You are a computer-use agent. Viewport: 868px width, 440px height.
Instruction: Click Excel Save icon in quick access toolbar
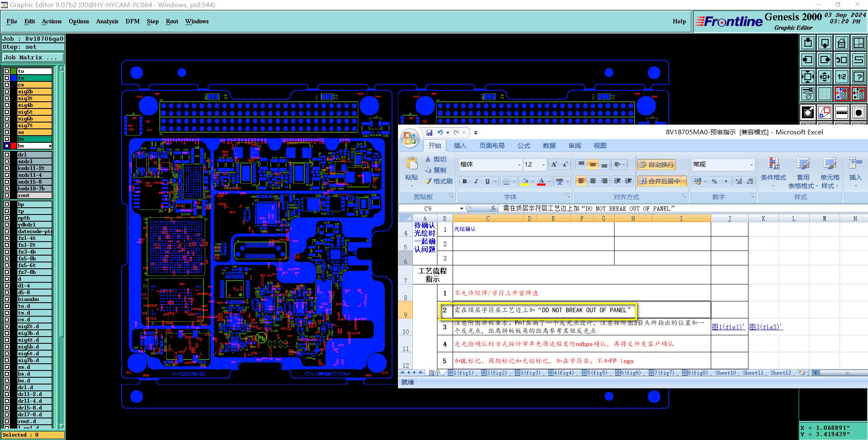pos(429,133)
